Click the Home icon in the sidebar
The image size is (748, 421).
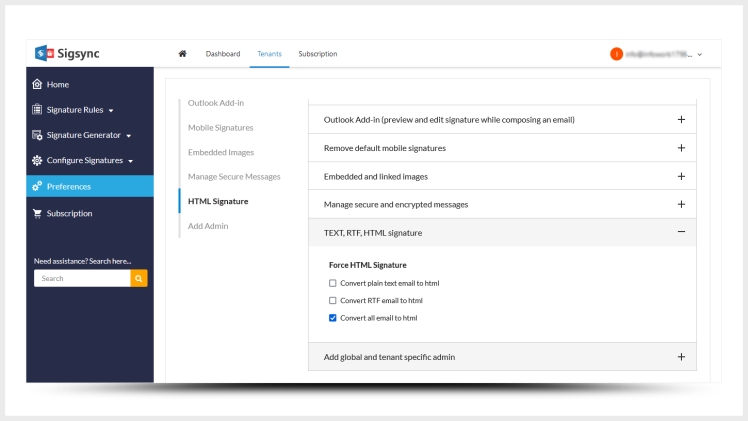(37, 85)
